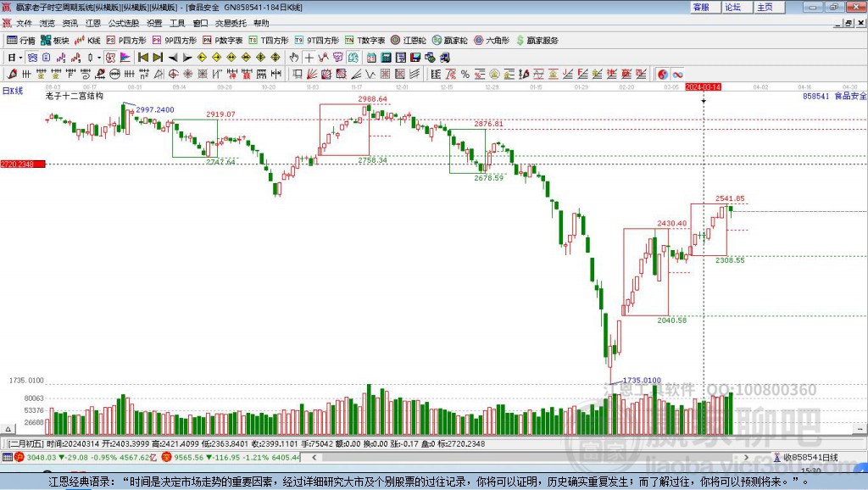868x490 pixels.
Task: Open the 六角形 hexagon tool
Action: pyautogui.click(x=492, y=41)
